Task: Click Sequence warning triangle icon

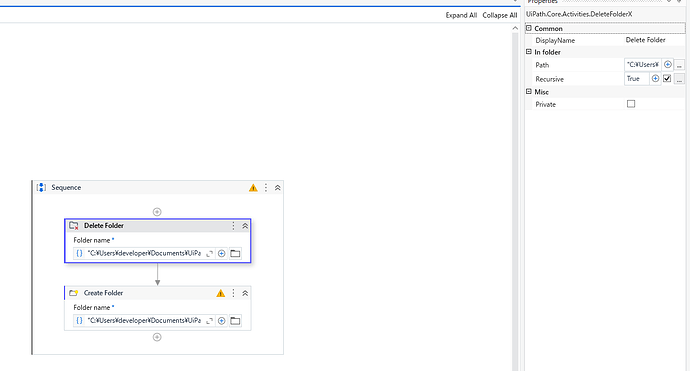Action: pyautogui.click(x=253, y=188)
